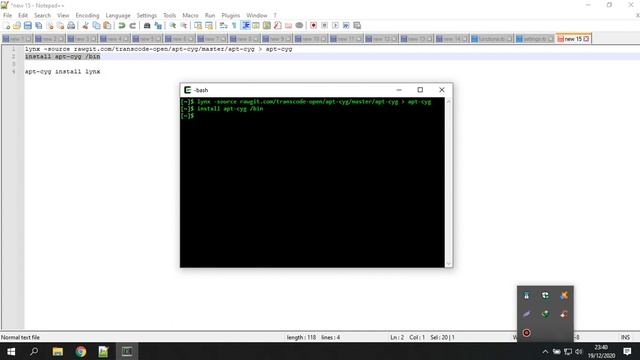Open File Explorer from taskbar
The height and width of the screenshot is (360, 640).
click(x=58, y=351)
